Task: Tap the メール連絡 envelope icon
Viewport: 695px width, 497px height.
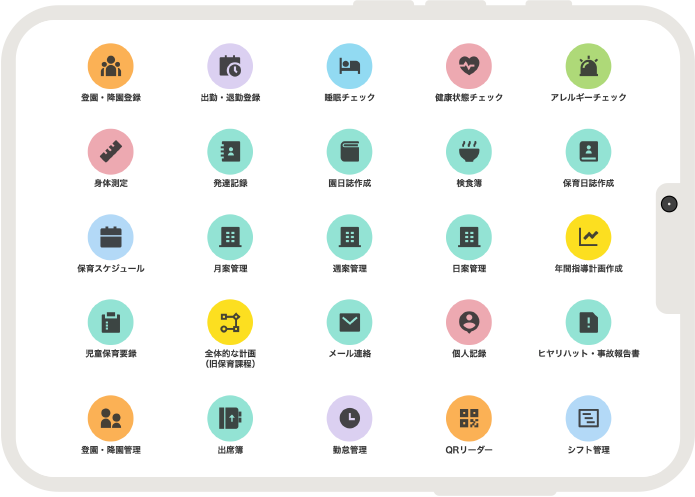Action: pos(349,322)
